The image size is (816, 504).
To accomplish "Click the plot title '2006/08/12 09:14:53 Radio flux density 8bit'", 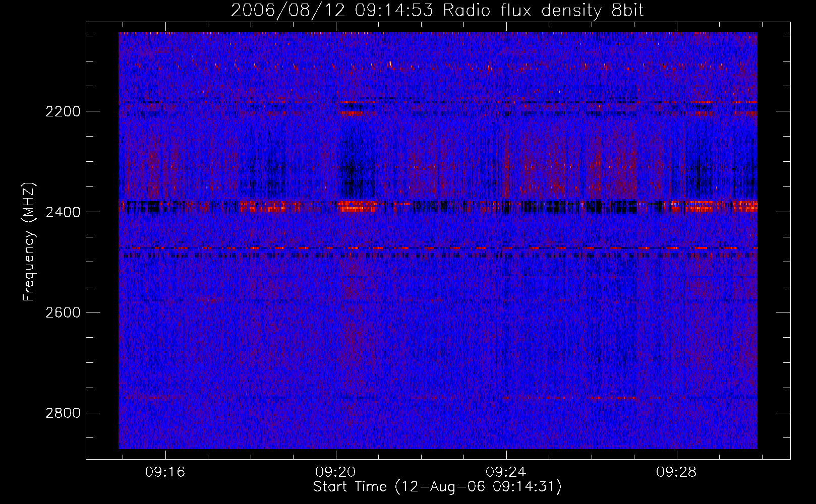I will [x=437, y=11].
